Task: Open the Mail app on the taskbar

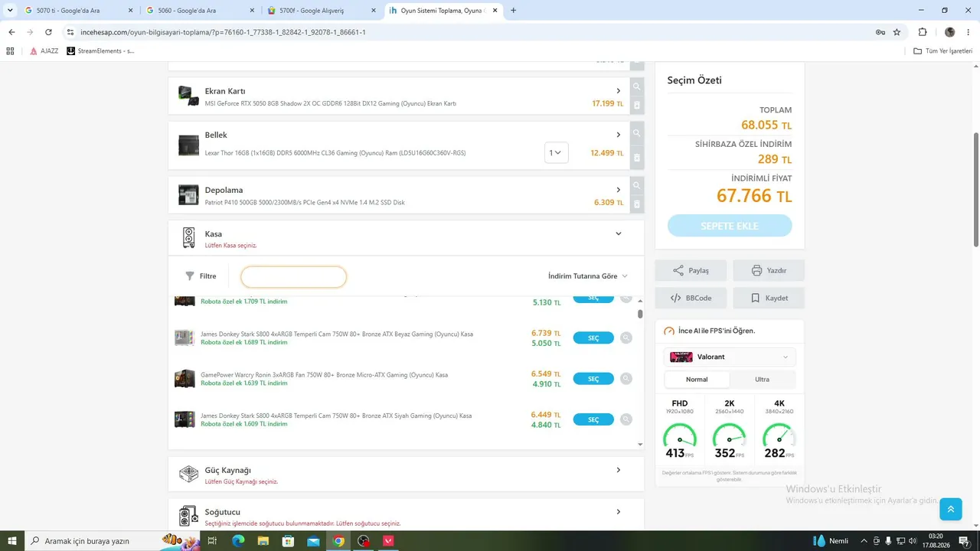Action: [313, 541]
